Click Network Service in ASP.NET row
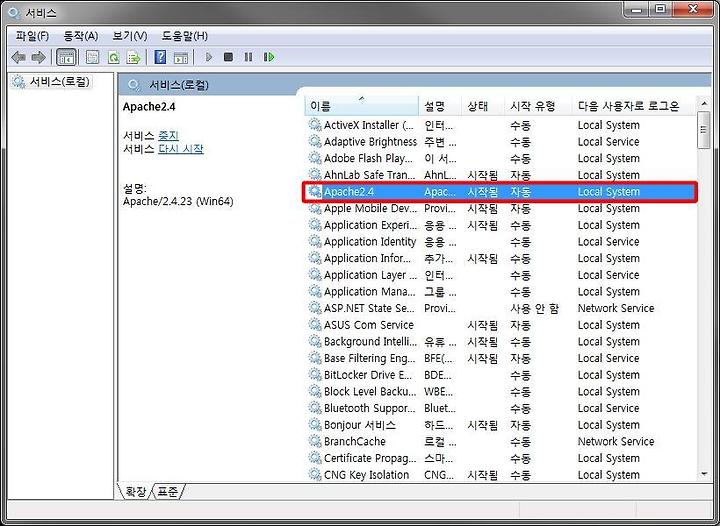Screen dimensions: 720x526 (616, 308)
